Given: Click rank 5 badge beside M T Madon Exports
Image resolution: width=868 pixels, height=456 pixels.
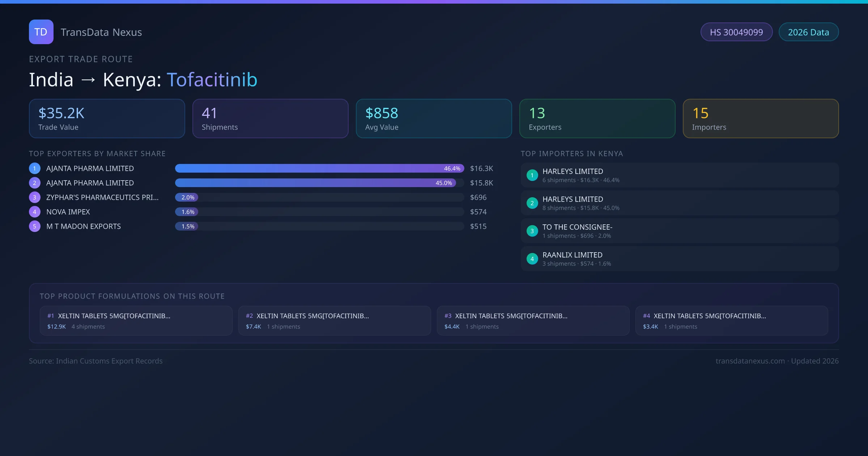Looking at the screenshot, I should pos(35,226).
